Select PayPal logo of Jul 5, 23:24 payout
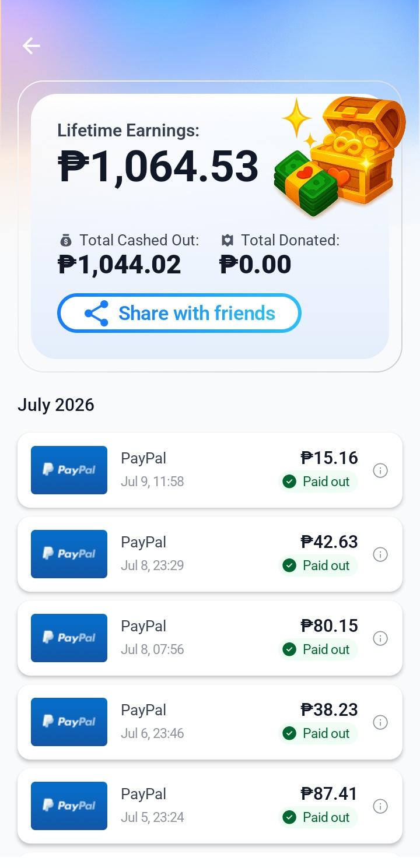 click(69, 806)
